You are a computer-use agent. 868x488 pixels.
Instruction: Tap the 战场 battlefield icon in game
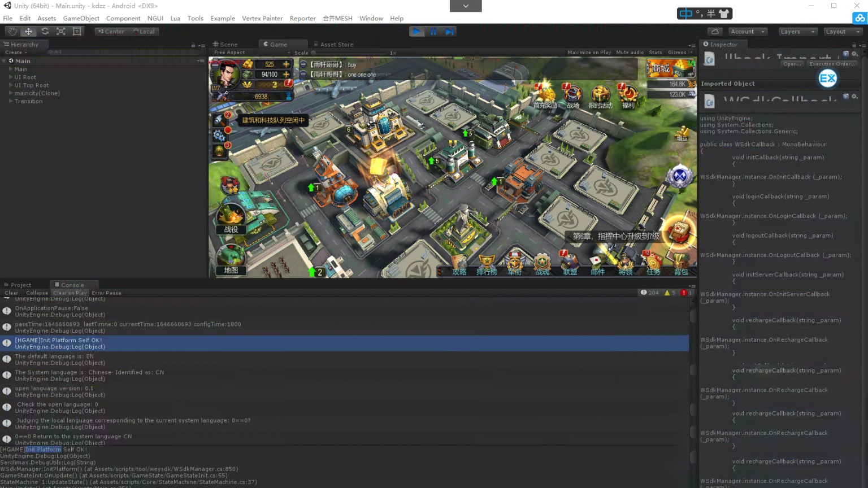[x=572, y=96]
